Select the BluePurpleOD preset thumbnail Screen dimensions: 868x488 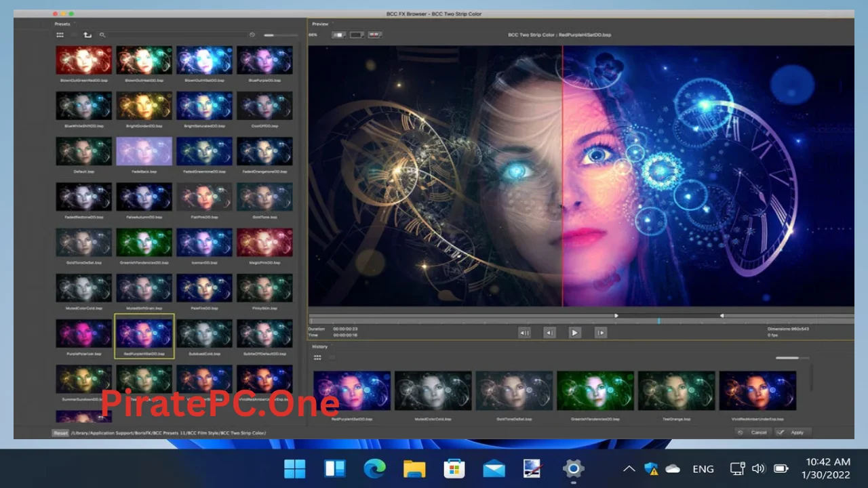coord(264,60)
